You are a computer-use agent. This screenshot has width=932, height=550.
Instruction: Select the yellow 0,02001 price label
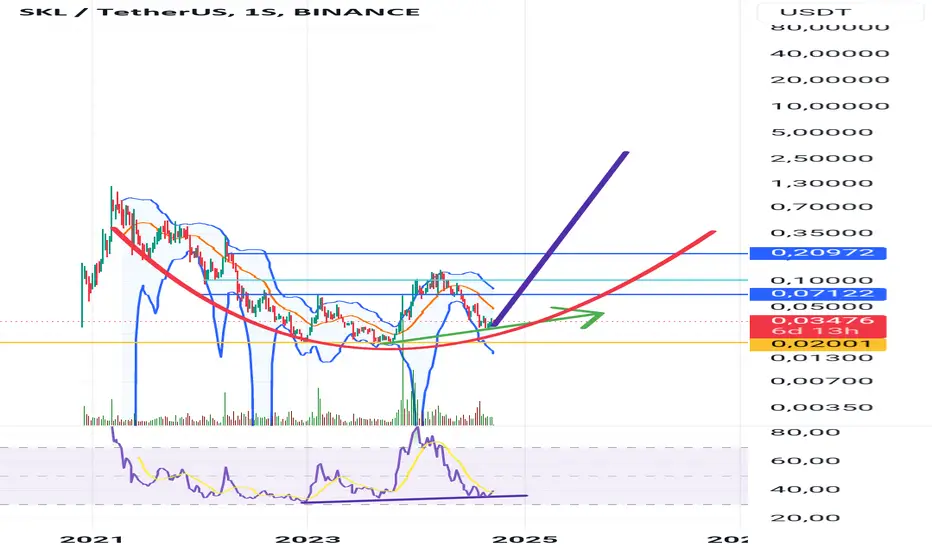[818, 344]
